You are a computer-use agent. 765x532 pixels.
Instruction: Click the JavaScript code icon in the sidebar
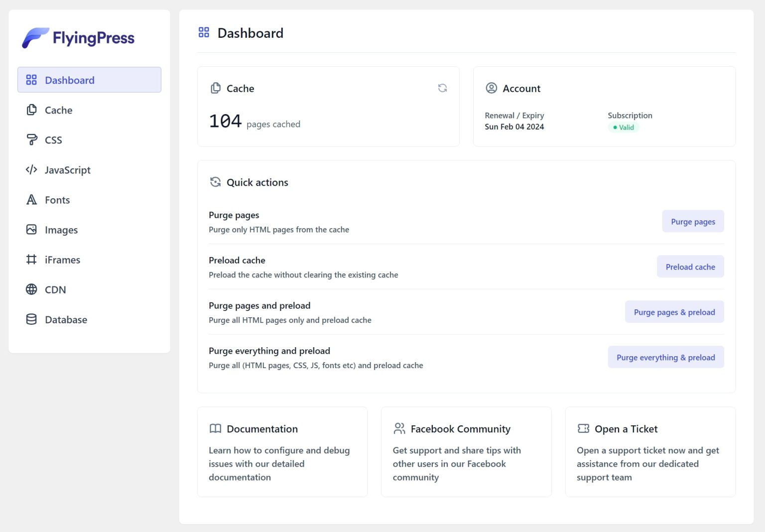(30, 170)
